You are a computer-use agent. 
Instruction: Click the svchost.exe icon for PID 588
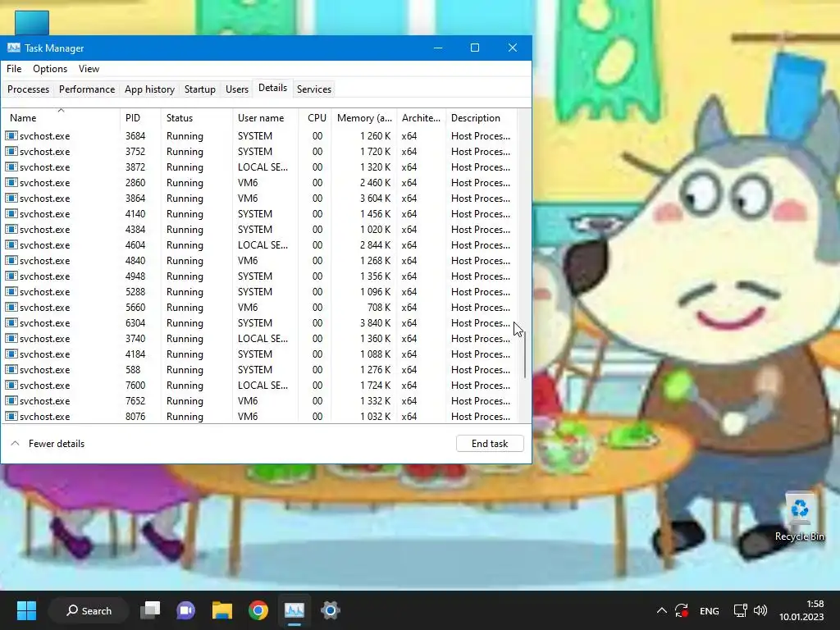(11, 369)
